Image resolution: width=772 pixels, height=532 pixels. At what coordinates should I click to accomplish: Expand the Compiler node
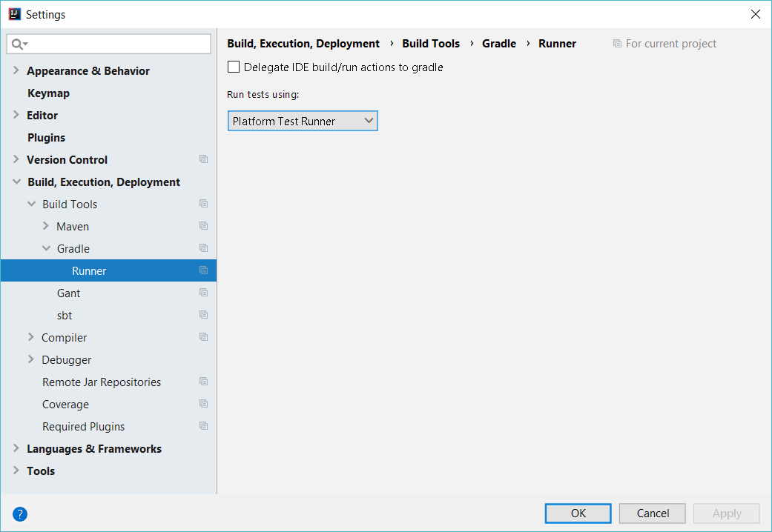click(x=31, y=337)
